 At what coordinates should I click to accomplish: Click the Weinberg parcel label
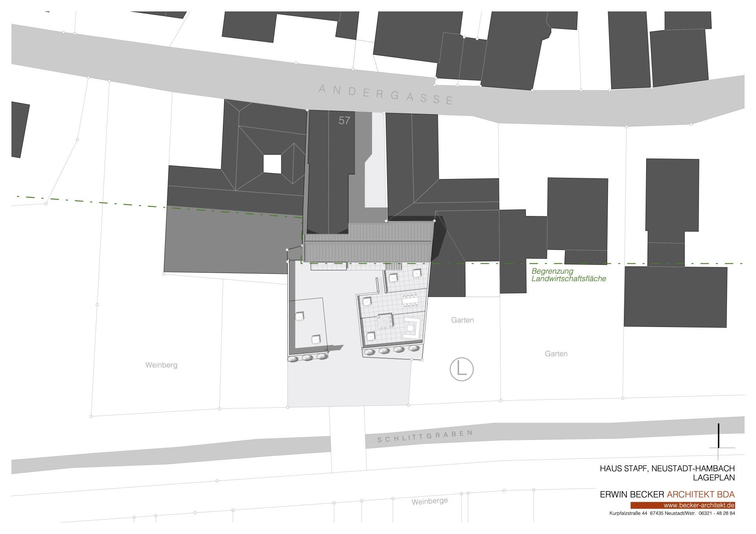click(x=161, y=365)
